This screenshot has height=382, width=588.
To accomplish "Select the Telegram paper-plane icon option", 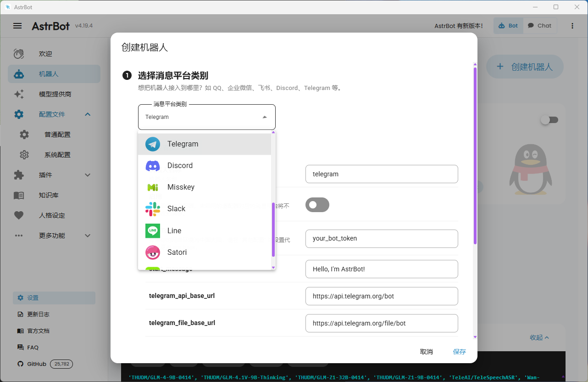I will point(153,144).
